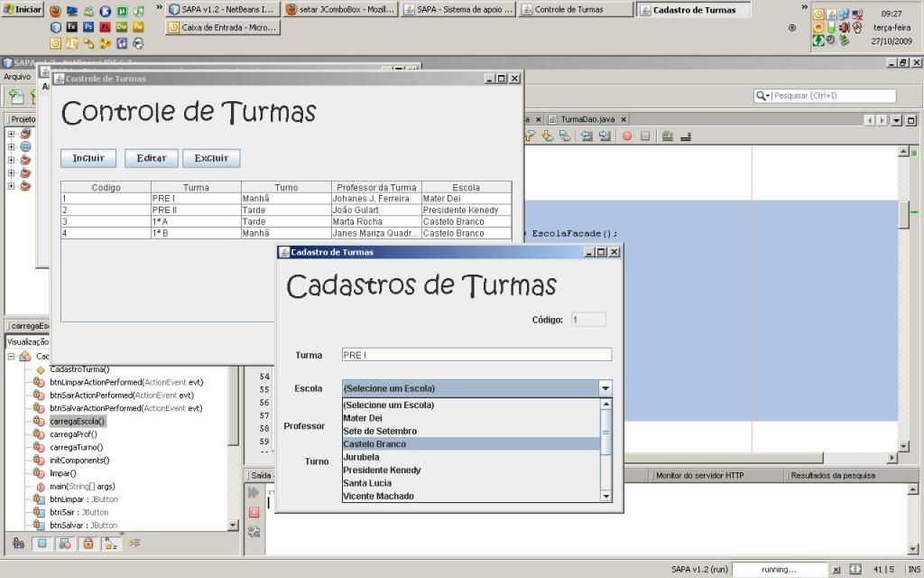Click the Photoshop icon in quick launch
The image size is (924, 578).
coord(88,27)
